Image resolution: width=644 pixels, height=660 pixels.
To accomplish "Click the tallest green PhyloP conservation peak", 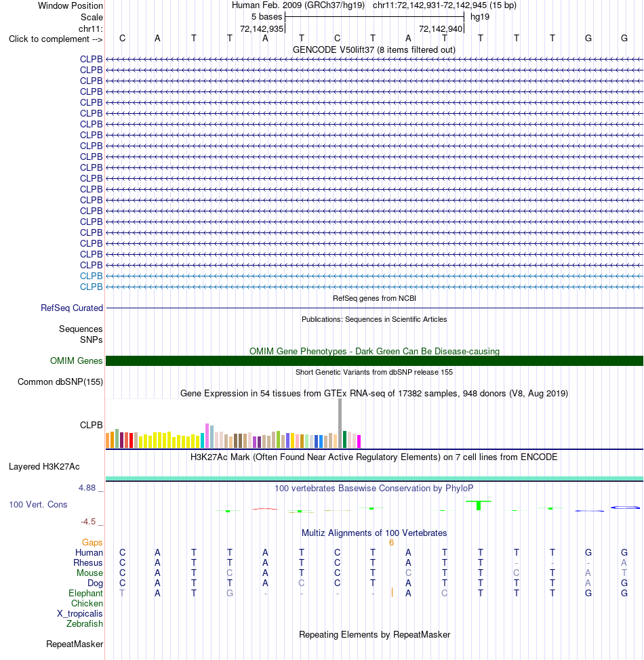I will point(479,506).
